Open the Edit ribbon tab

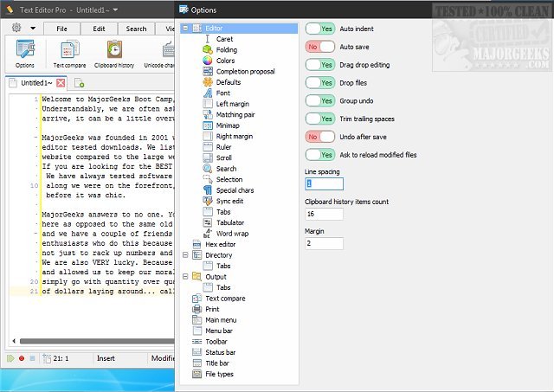tap(99, 29)
